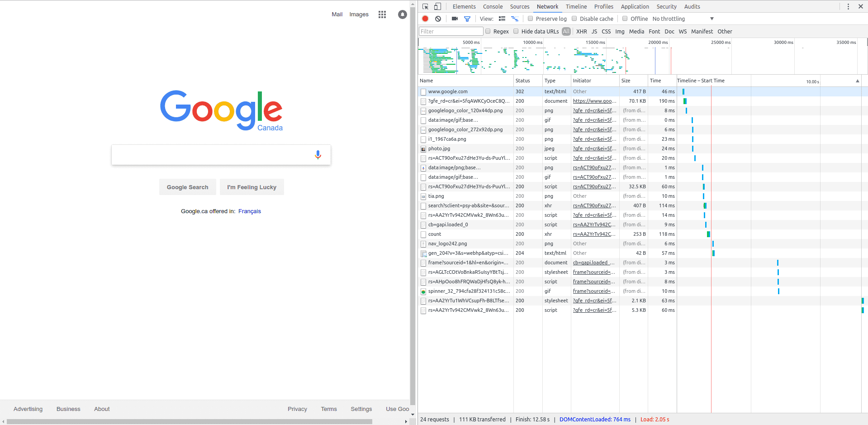Click I'm Feeling Lucky button
Viewport: 868px width, 425px height.
click(252, 187)
